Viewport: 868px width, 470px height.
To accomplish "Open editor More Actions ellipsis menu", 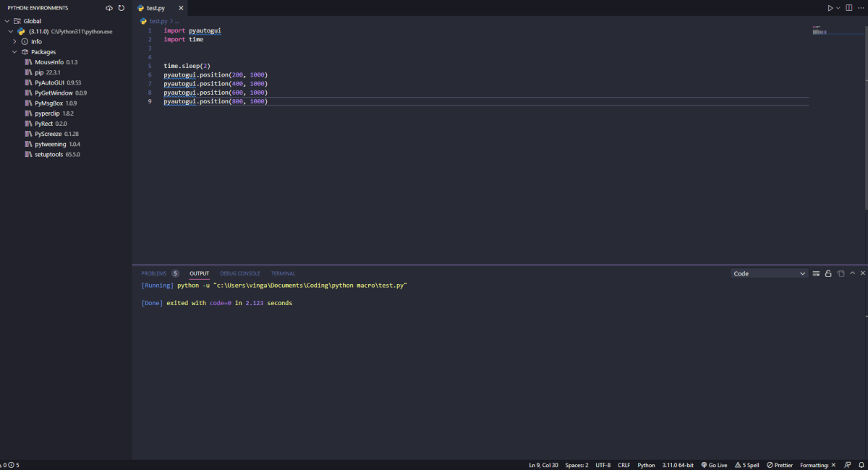I will [860, 8].
